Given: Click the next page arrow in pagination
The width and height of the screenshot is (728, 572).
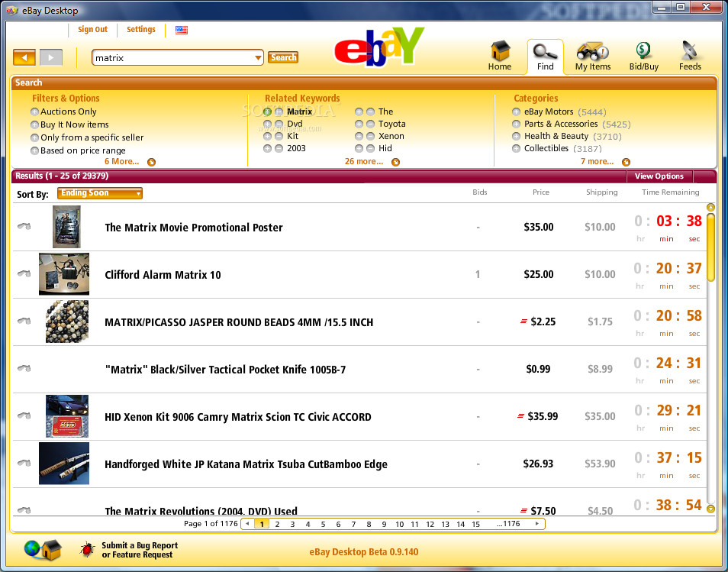Looking at the screenshot, I should pyautogui.click(x=537, y=524).
